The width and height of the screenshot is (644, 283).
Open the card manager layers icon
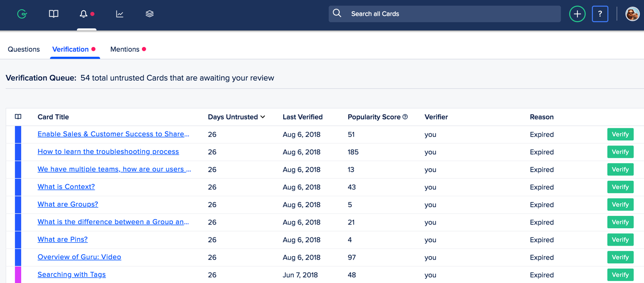(x=149, y=14)
